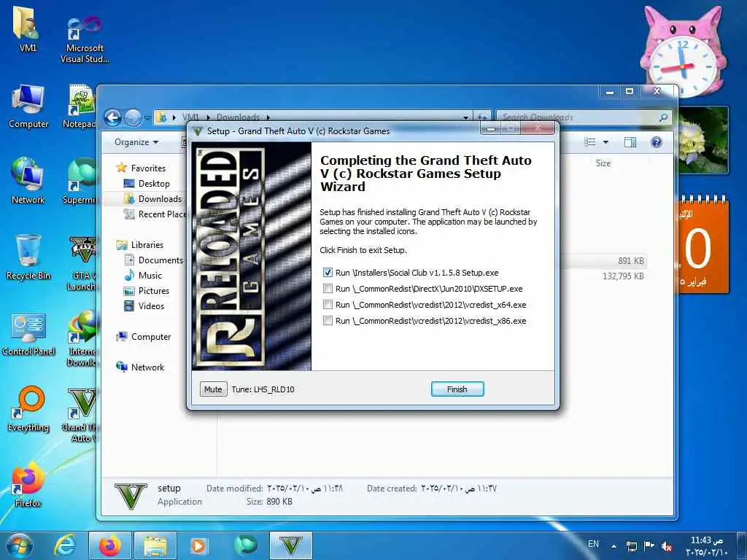Image resolution: width=747 pixels, height=560 pixels.
Task: Open Recycle Bin desktop icon
Action: coord(28,257)
